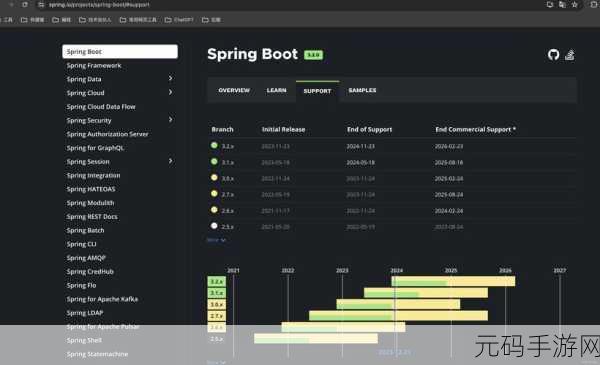Open Spring CLI project
The image size is (600, 365).
click(82, 244)
